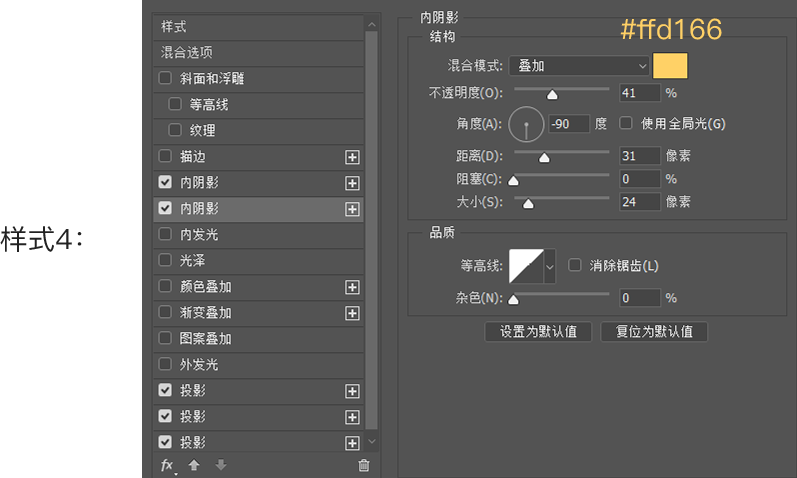This screenshot has width=797, height=478.
Task: Enable the 图案叠加 checkbox
Action: pyautogui.click(x=165, y=338)
